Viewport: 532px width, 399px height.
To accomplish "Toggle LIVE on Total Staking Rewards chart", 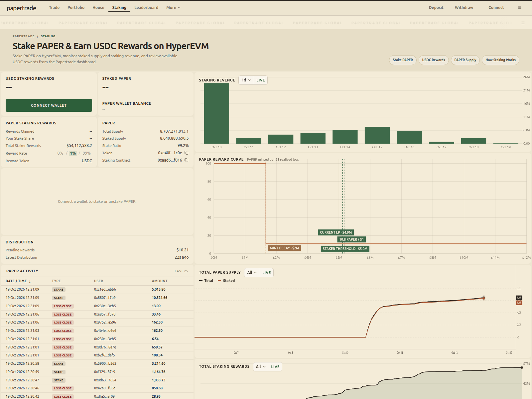I will [275, 367].
